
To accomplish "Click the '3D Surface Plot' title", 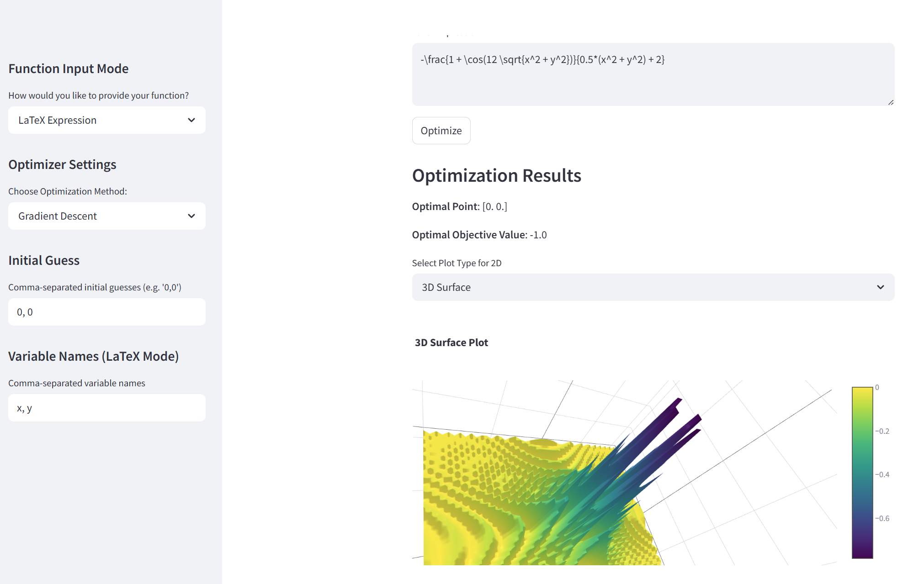I will pos(451,342).
